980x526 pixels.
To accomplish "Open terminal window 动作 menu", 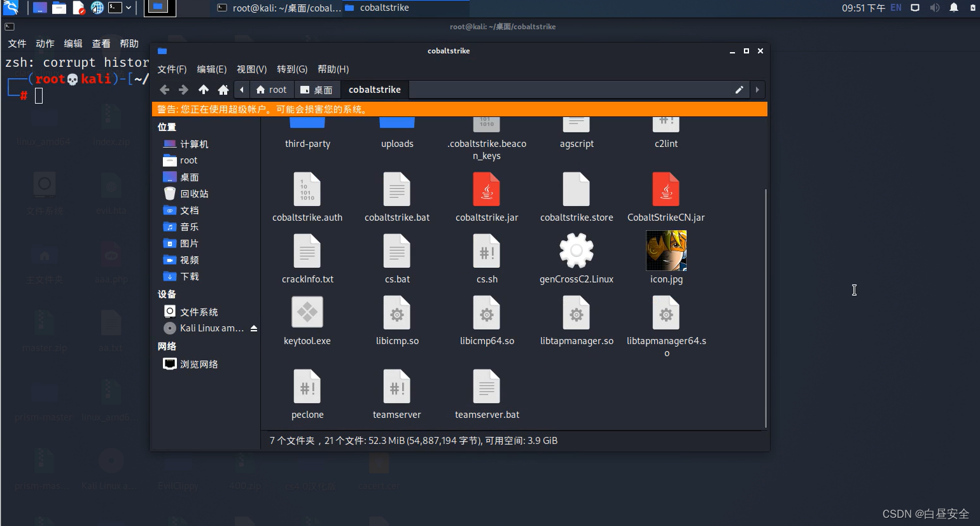I will [45, 44].
